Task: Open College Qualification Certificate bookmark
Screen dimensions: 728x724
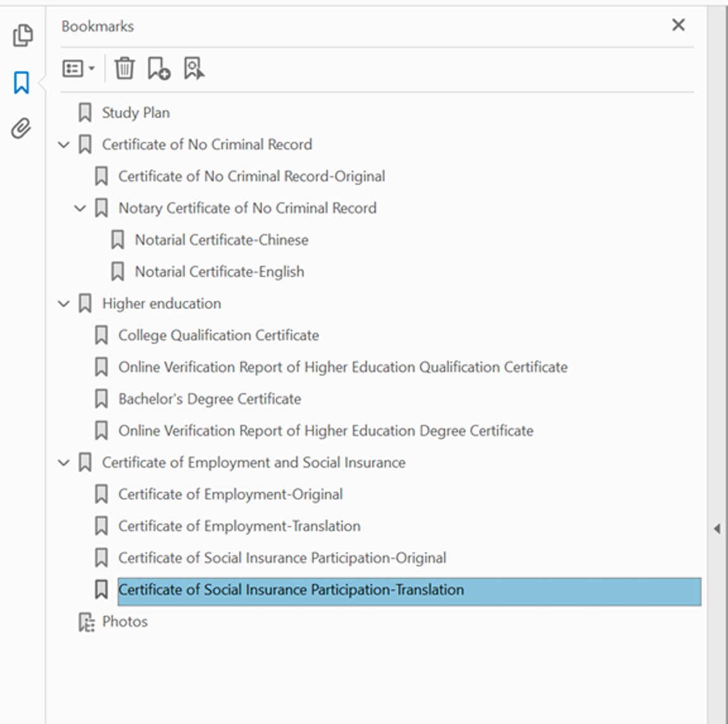Action: click(x=218, y=335)
